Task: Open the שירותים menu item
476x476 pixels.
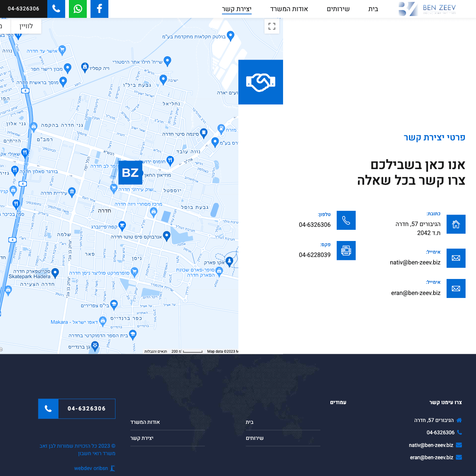Action: (338, 9)
